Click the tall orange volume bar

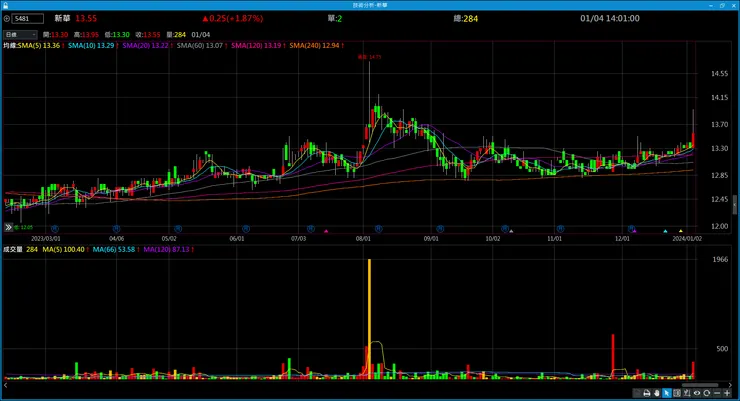pyautogui.click(x=370, y=319)
